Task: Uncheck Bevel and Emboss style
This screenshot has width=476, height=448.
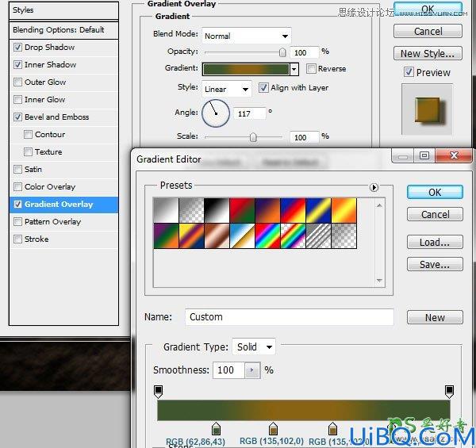Action: tap(18, 117)
